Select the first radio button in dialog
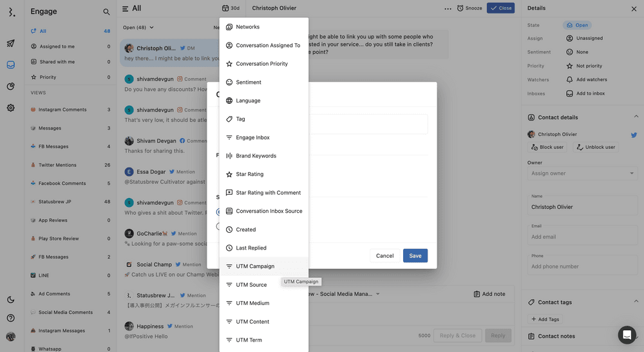The height and width of the screenshot is (352, 644). [x=218, y=211]
